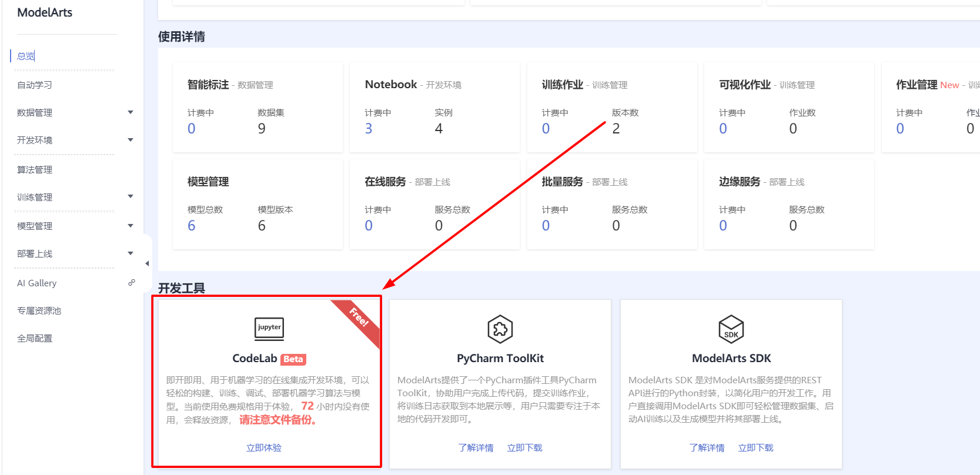
Task: Click the ModelArts SDK title
Action: tap(731, 359)
